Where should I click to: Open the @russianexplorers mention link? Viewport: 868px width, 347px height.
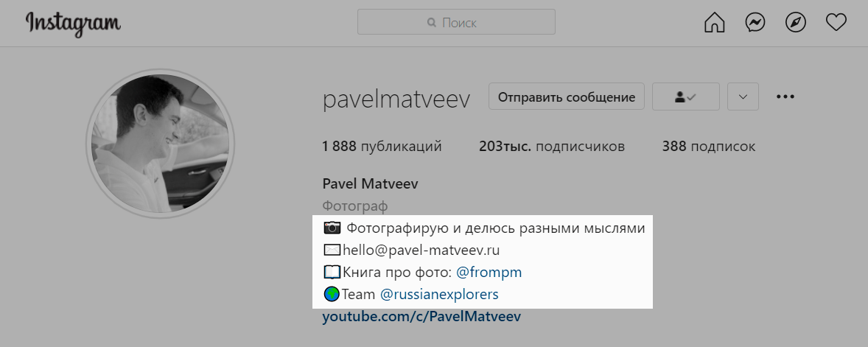point(439,295)
